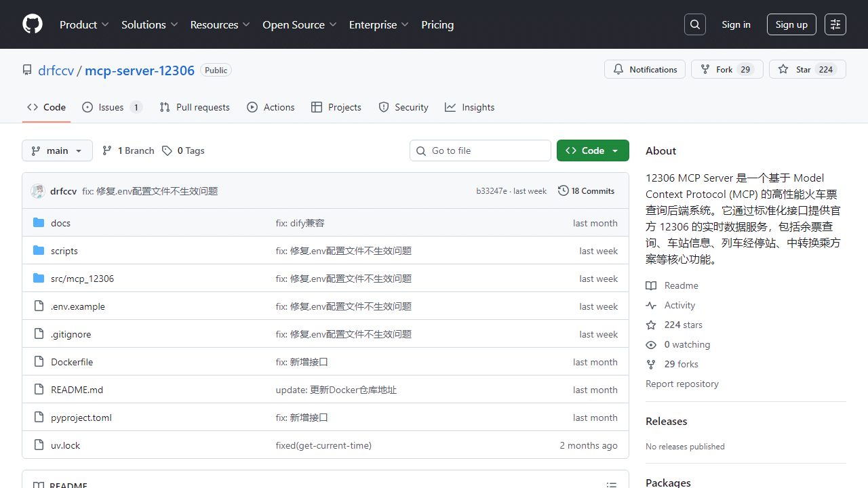Switch to the Actions tab
The width and height of the screenshot is (868, 488).
click(271, 107)
